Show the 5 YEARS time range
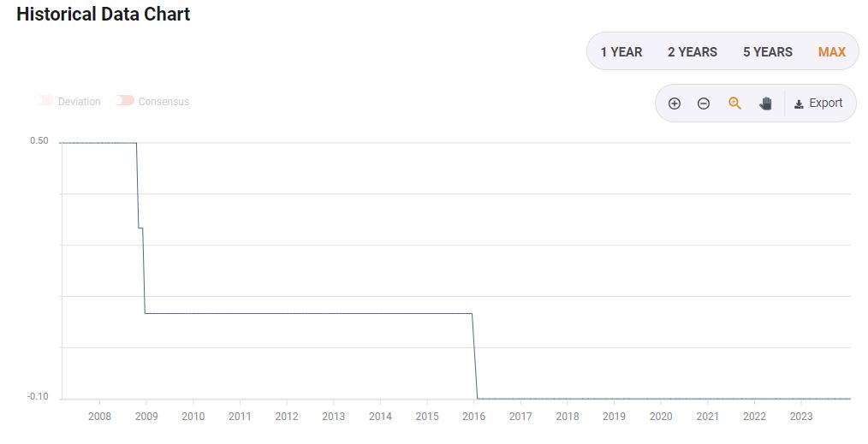This screenshot has height=444, width=868. 768,52
